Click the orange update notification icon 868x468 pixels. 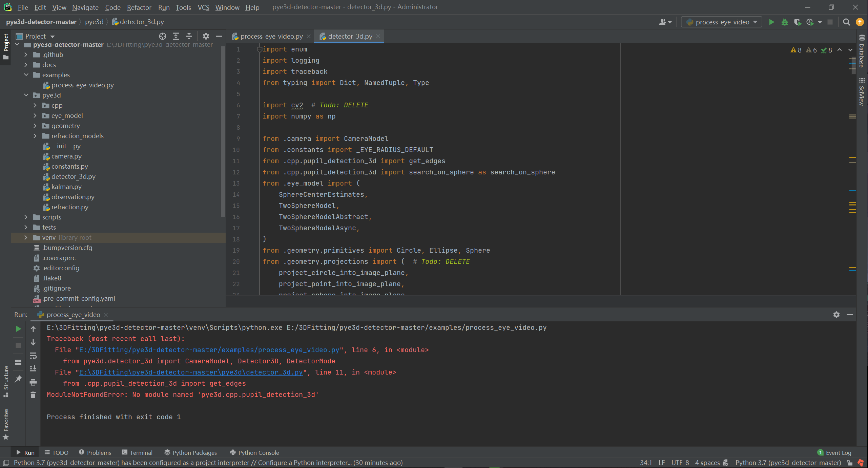tap(860, 22)
